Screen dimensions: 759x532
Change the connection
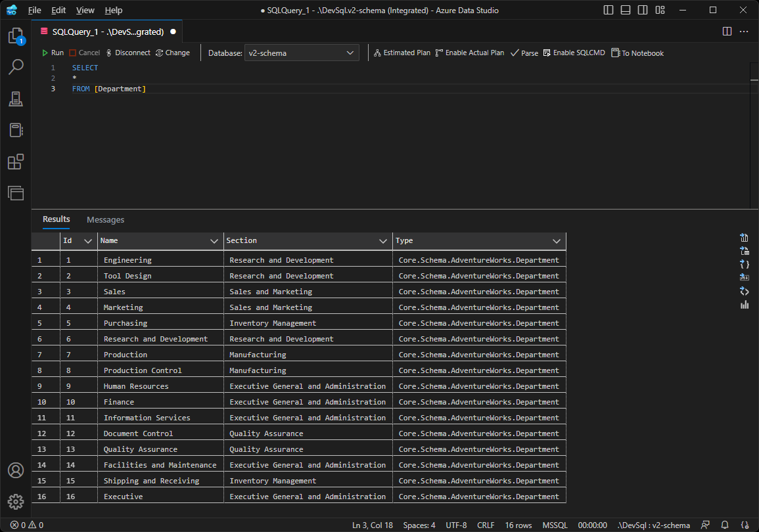click(x=173, y=53)
